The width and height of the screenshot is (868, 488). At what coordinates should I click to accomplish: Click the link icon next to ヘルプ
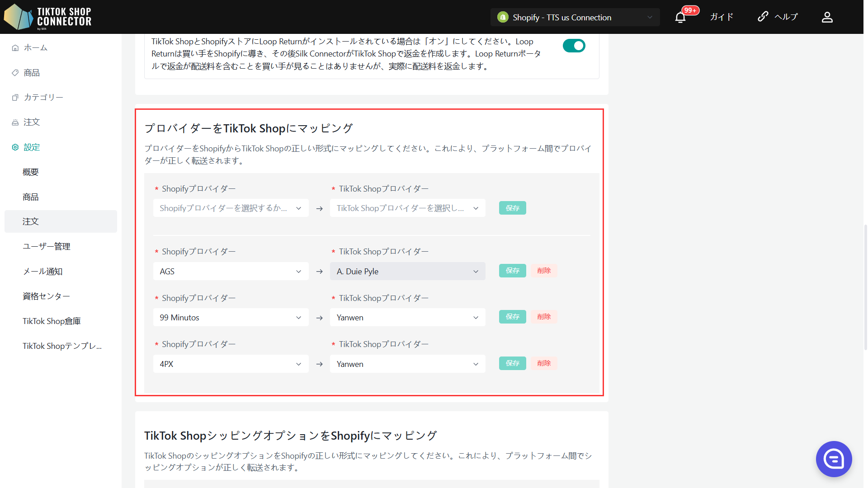pyautogui.click(x=763, y=17)
